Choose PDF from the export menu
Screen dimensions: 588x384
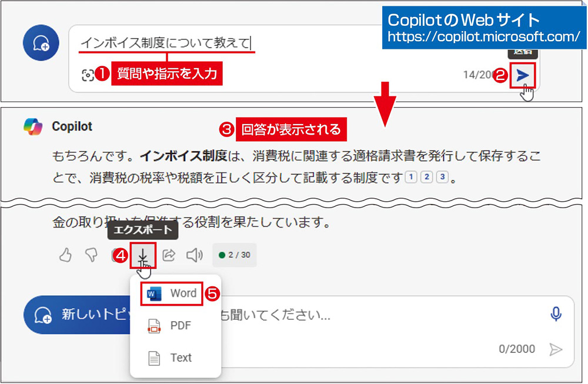pos(171,325)
